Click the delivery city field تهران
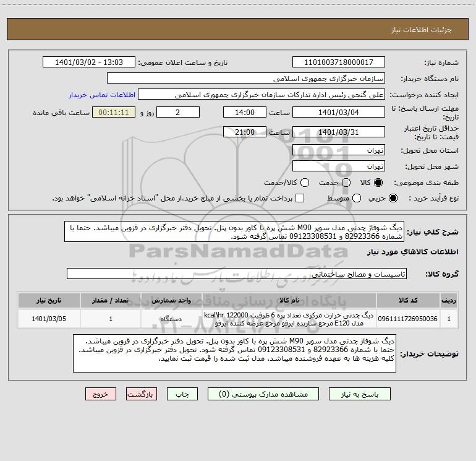 (339, 166)
